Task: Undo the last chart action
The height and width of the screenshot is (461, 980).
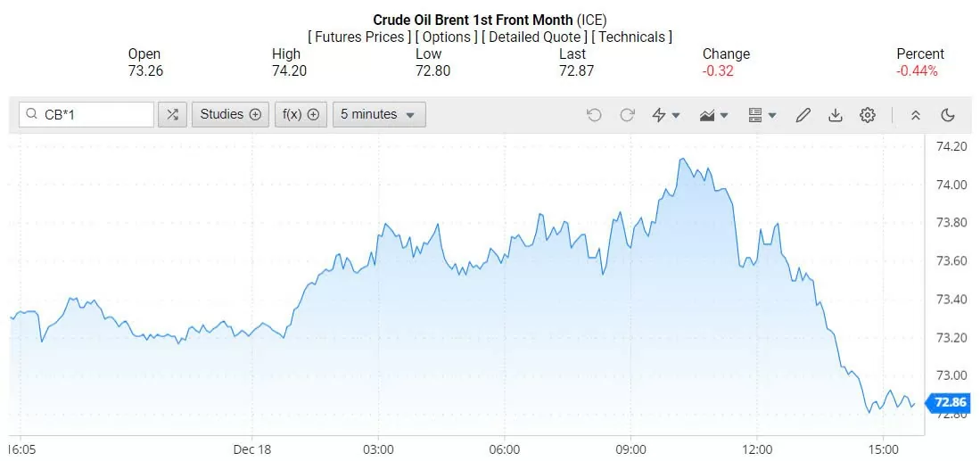Action: 595,114
